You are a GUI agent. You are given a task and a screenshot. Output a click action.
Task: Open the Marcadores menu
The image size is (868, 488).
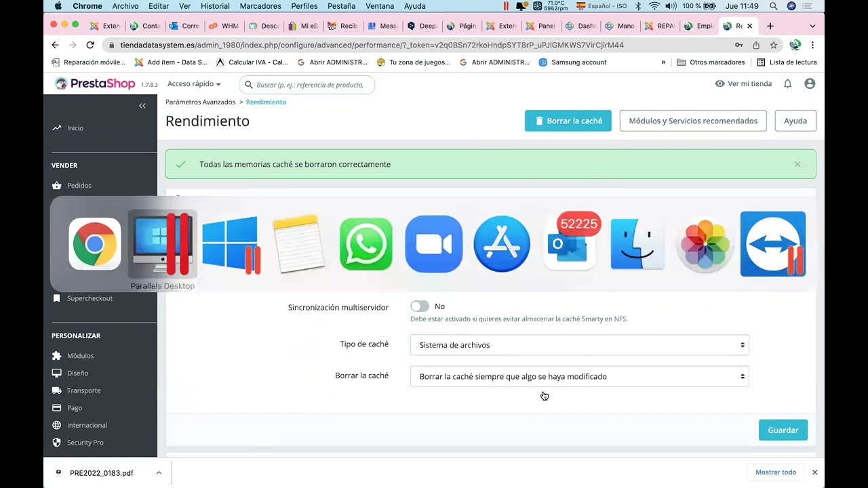point(260,5)
